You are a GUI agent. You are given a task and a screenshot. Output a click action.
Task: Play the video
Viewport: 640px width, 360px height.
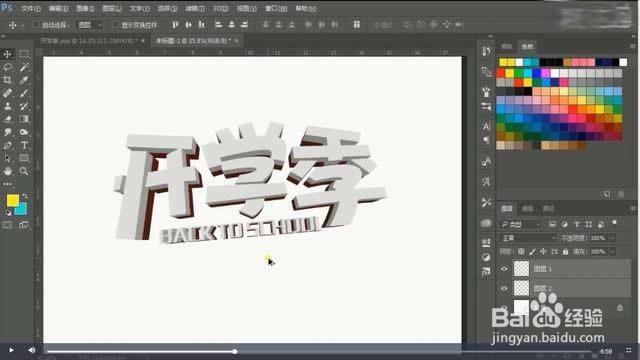tap(11, 350)
